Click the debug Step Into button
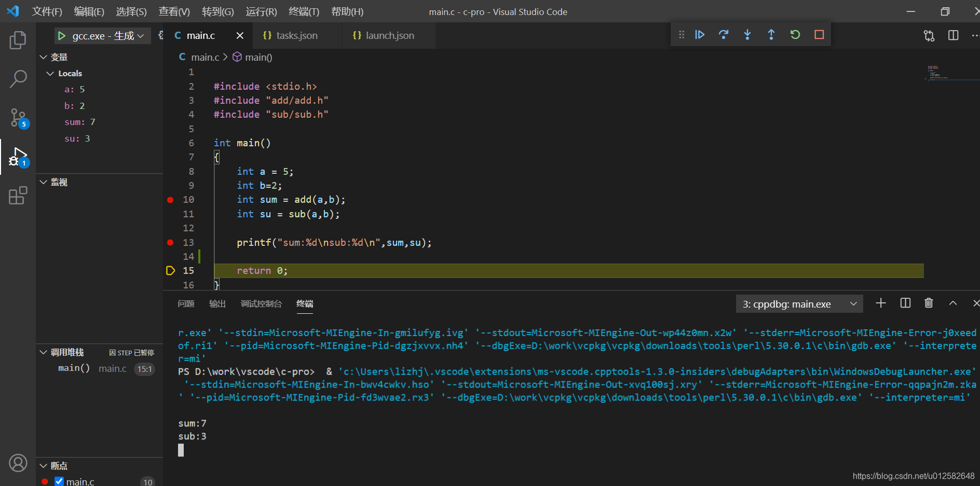Image resolution: width=980 pixels, height=486 pixels. tap(747, 35)
